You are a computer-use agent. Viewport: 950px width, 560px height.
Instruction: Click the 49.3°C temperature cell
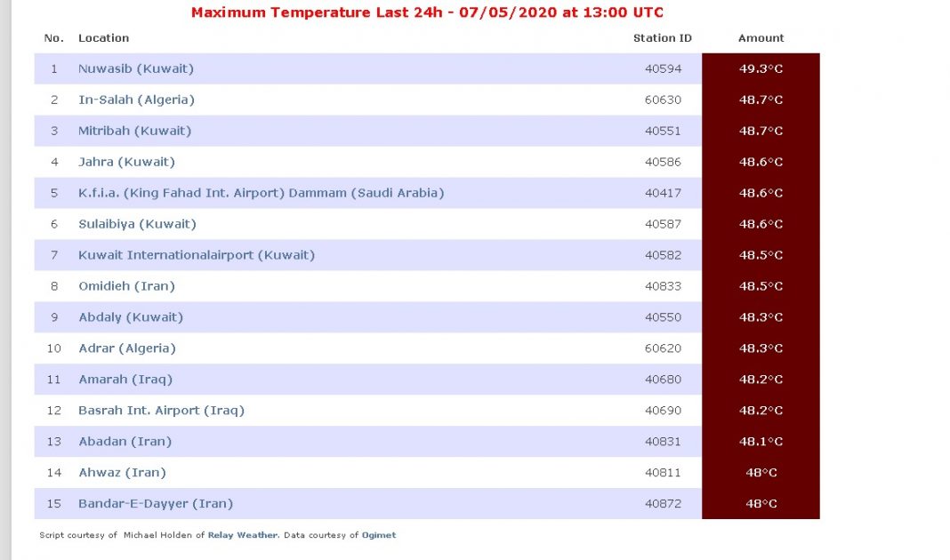pyautogui.click(x=761, y=68)
